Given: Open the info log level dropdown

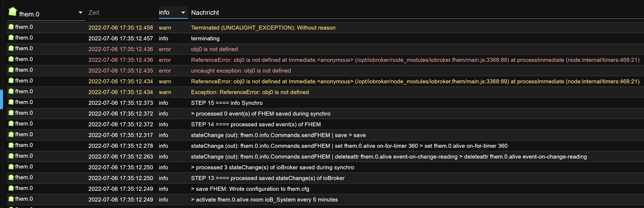Looking at the screenshot, I should pos(173,12).
